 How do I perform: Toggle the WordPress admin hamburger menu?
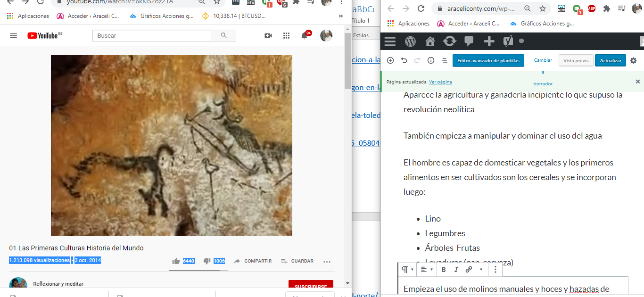(x=390, y=41)
